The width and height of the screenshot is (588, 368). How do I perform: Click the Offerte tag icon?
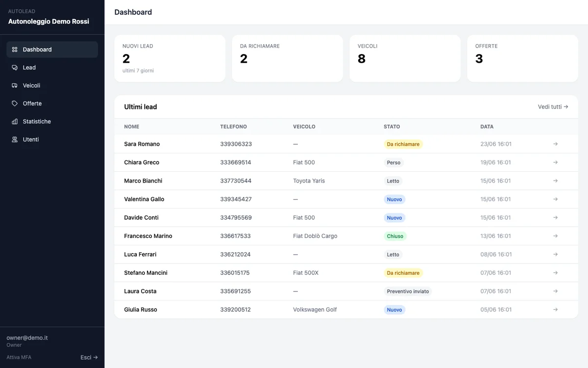[x=15, y=104]
